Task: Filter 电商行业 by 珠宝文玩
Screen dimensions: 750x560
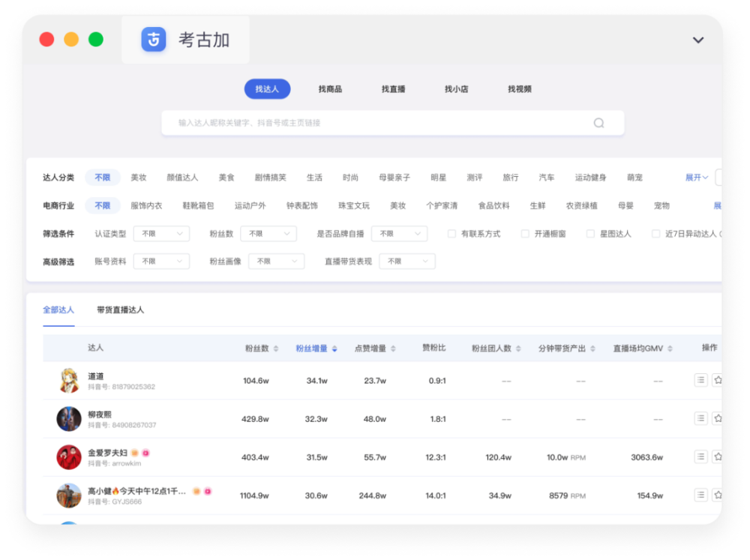Action: tap(354, 205)
